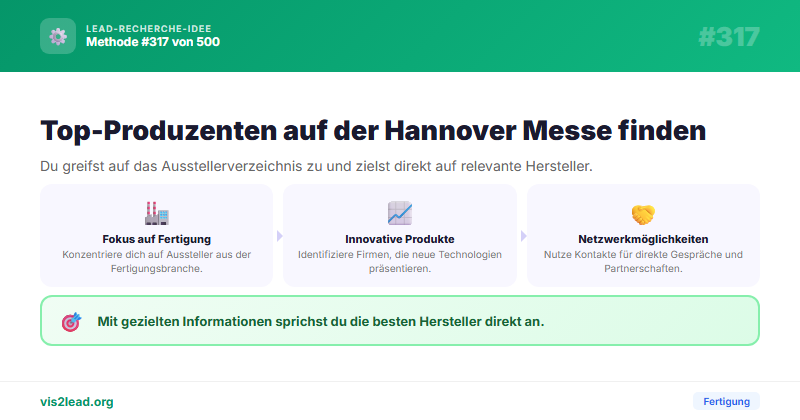Click the description 'Identifiziere Firmen, die neue Technologien'
Viewport: 800px width, 420px height.
point(399,255)
